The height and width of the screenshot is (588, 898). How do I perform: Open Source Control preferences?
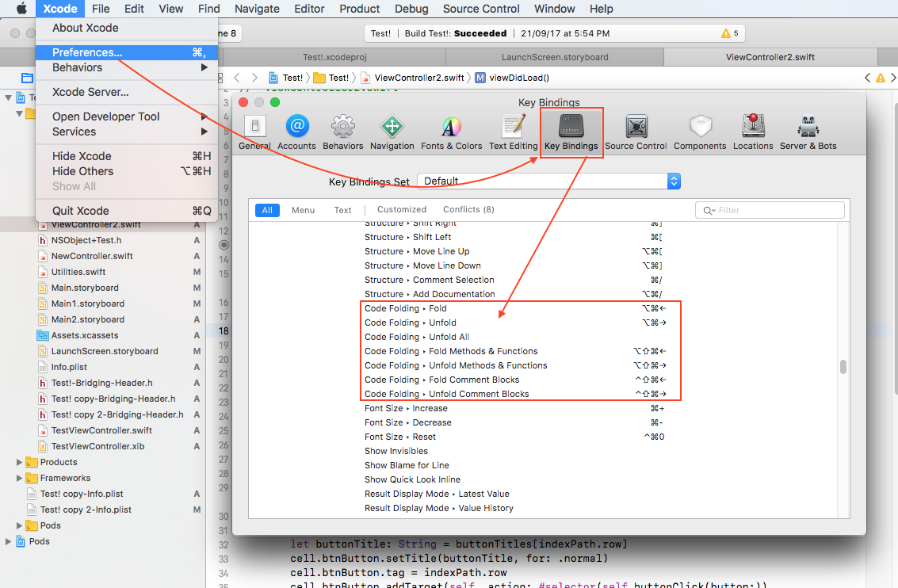(636, 133)
